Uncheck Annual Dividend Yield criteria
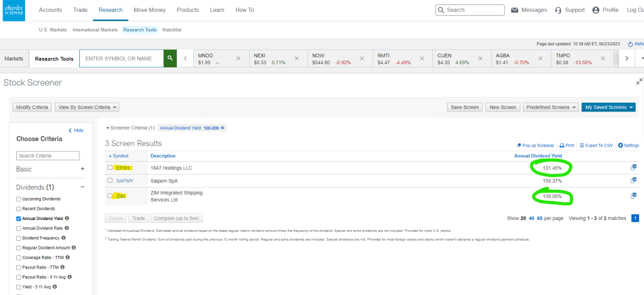This screenshot has width=644, height=295. (19, 219)
